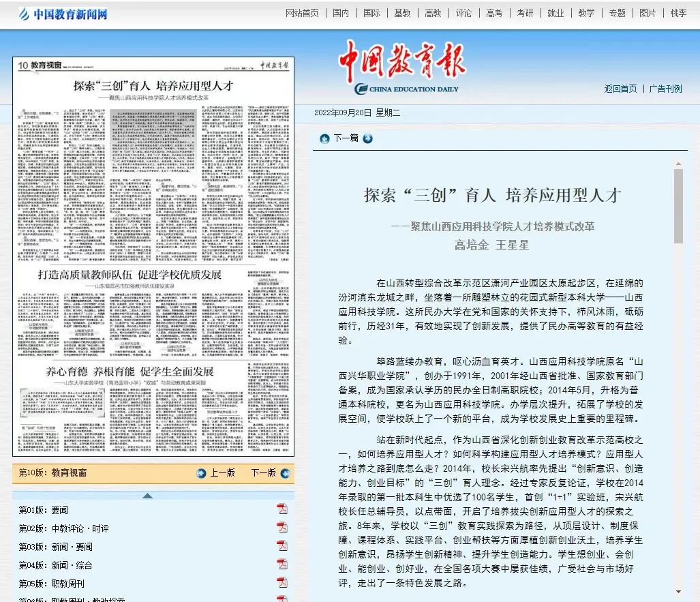This screenshot has height=602, width=700.
Task: Click the round arrow icon beside 上一版
Action: [x=201, y=473]
